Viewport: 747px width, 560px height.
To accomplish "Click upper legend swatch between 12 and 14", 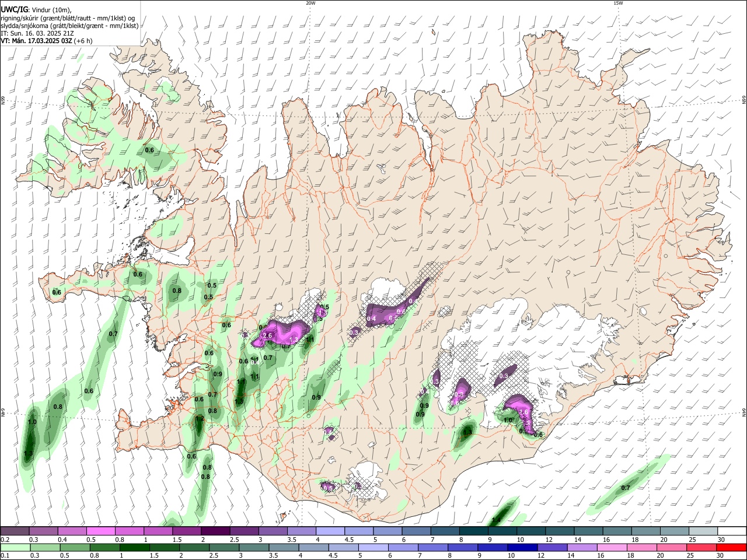I will pyautogui.click(x=560, y=531).
